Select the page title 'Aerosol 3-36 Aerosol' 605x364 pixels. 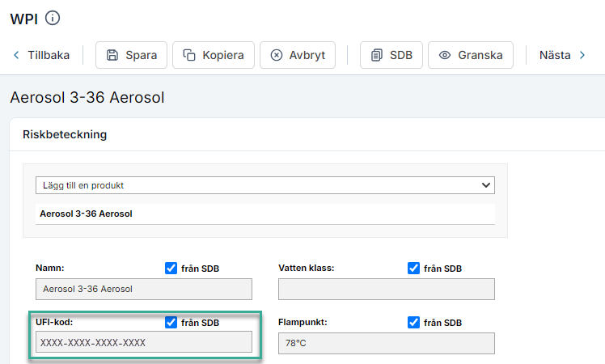coord(87,97)
